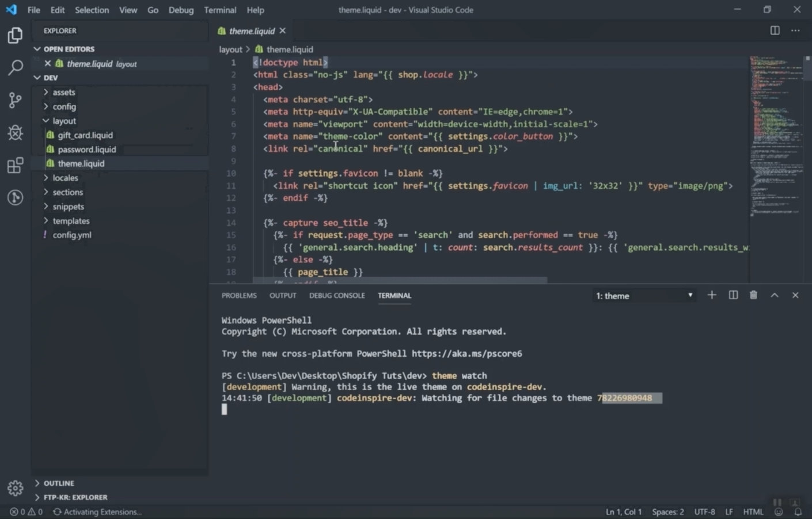Change file encoding UTF-8

click(704, 512)
